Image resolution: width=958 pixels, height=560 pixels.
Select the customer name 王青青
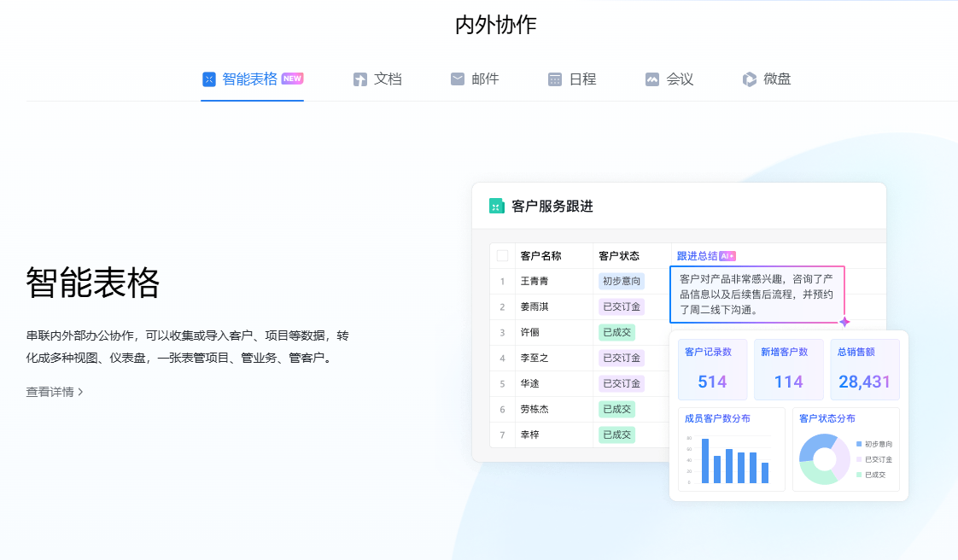534,281
